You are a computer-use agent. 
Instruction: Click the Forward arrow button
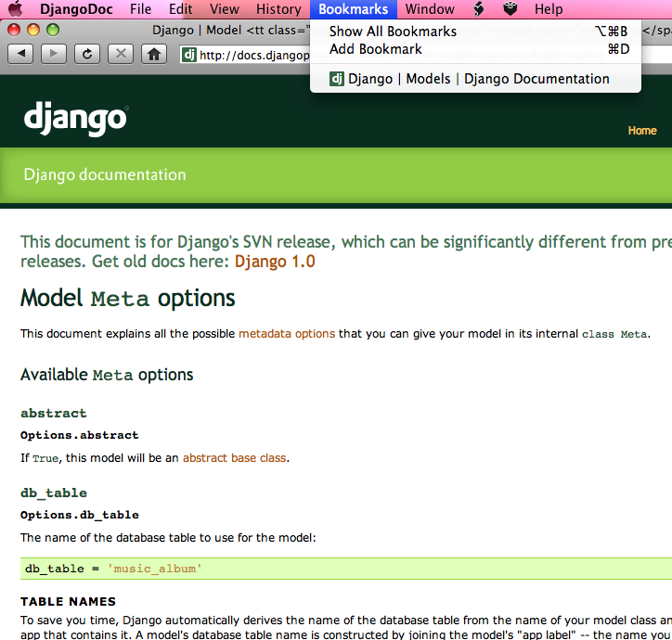point(54,54)
